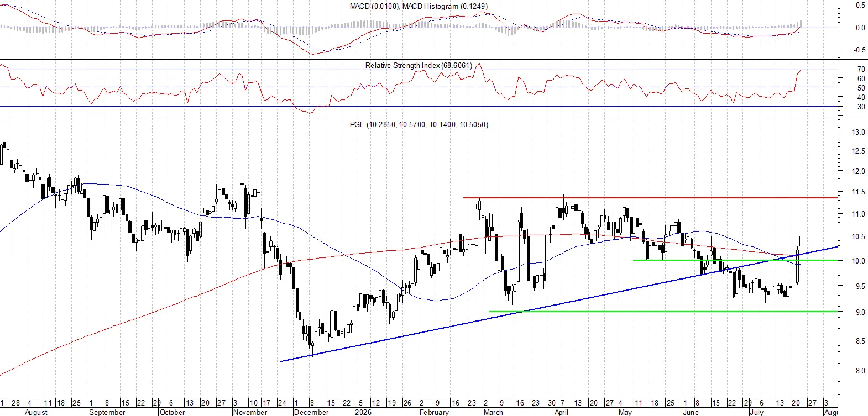Select the October month label

(x=172, y=412)
